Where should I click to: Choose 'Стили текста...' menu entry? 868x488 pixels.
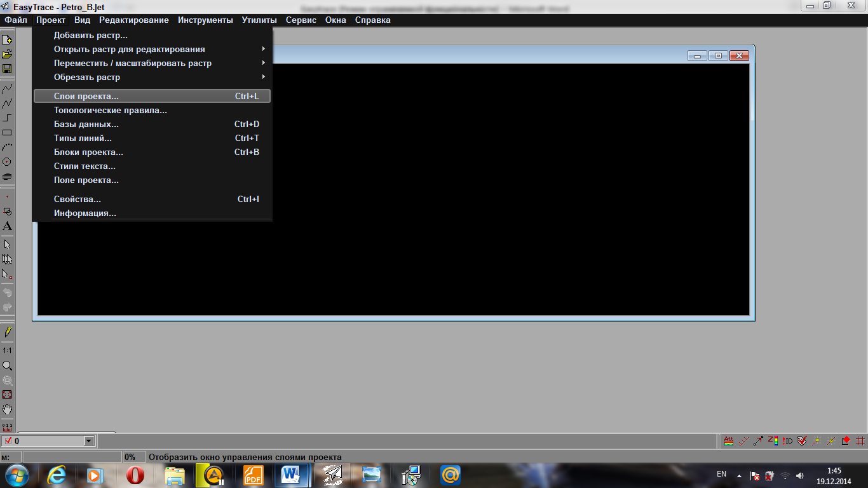pos(153,166)
